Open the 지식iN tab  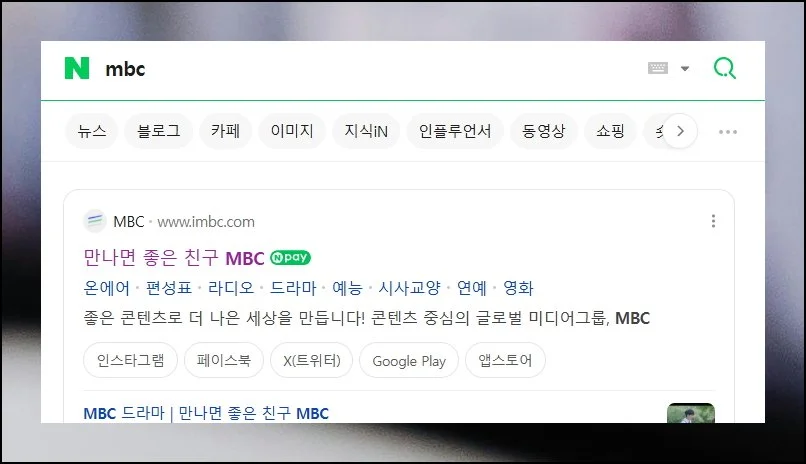tap(366, 131)
